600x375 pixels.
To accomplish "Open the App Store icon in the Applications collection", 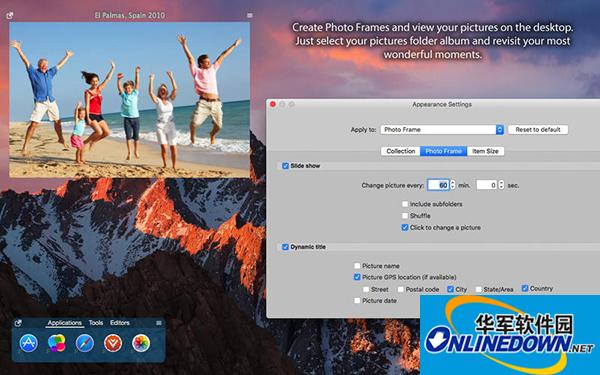I will (x=29, y=343).
